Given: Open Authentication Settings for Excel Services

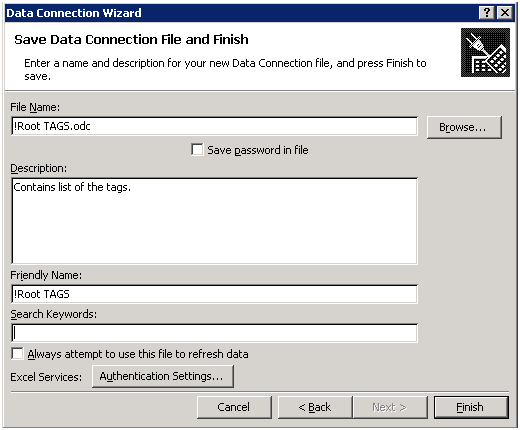Looking at the screenshot, I should [163, 376].
